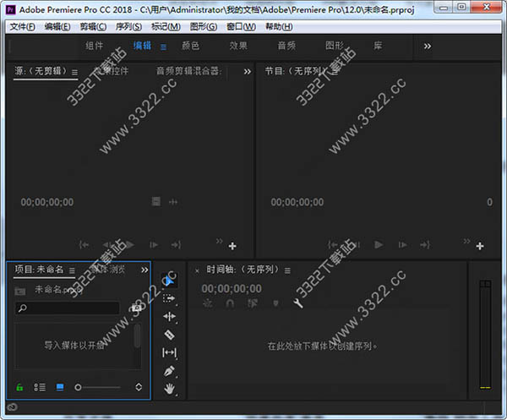Switch to the 媒体浏览 tab
The height and width of the screenshot is (420, 507).
pyautogui.click(x=108, y=269)
